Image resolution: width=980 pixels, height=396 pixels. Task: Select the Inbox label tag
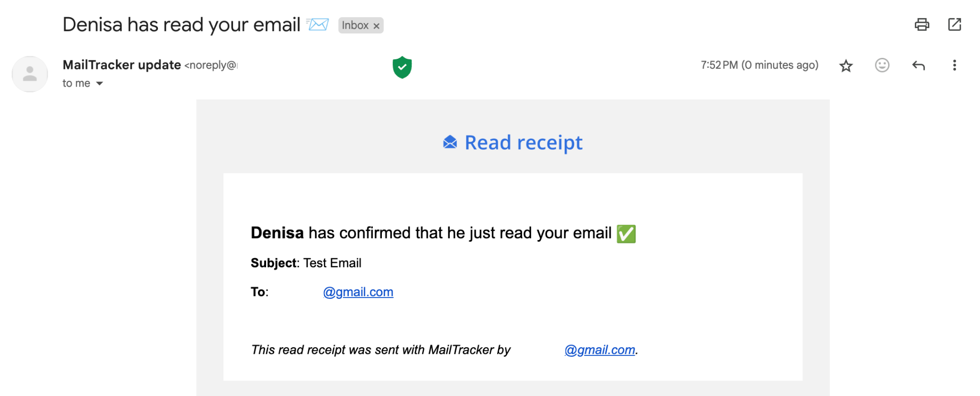tap(356, 25)
